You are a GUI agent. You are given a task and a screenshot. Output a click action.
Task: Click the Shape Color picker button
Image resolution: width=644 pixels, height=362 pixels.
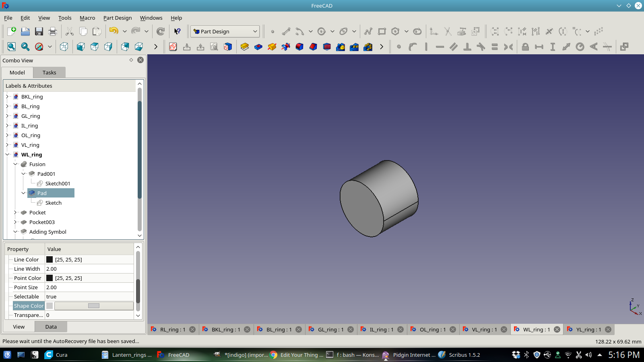pos(94,306)
